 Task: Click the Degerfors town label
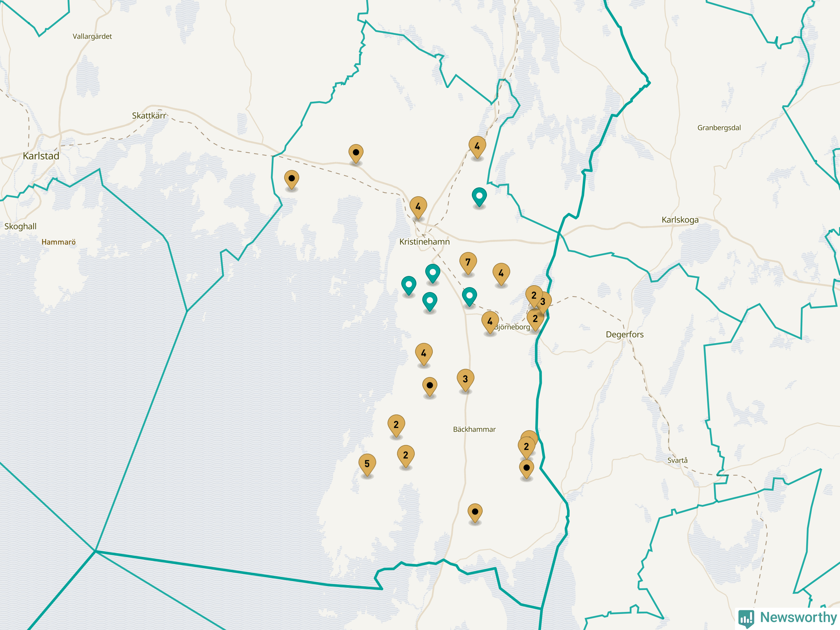point(624,335)
